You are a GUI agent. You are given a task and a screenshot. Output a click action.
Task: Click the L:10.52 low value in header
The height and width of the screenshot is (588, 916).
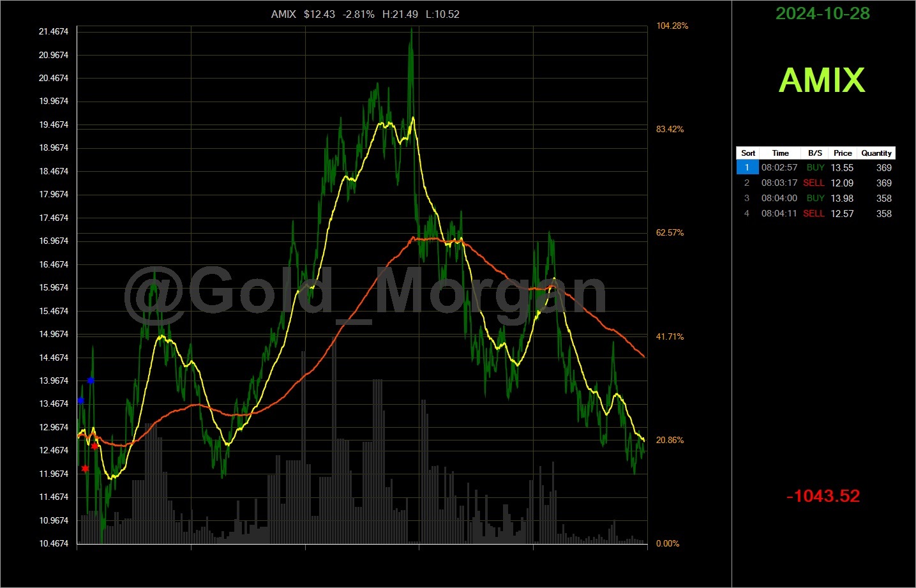coord(442,14)
